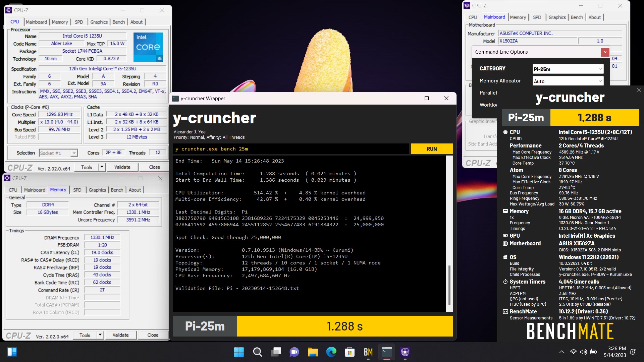Viewport: 644px width, 362px height.
Task: Open Windows Start menu in taskbar
Action: point(239,352)
